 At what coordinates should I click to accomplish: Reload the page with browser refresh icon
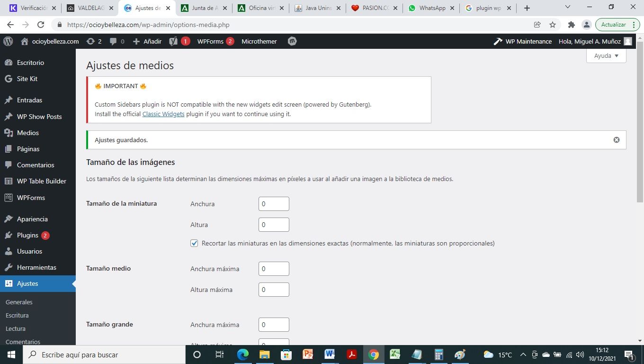click(x=41, y=25)
